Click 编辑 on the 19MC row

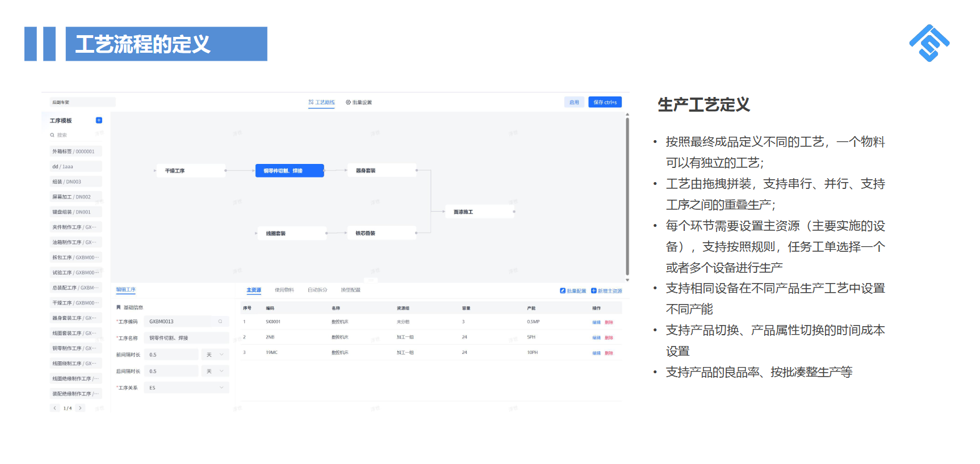click(596, 353)
